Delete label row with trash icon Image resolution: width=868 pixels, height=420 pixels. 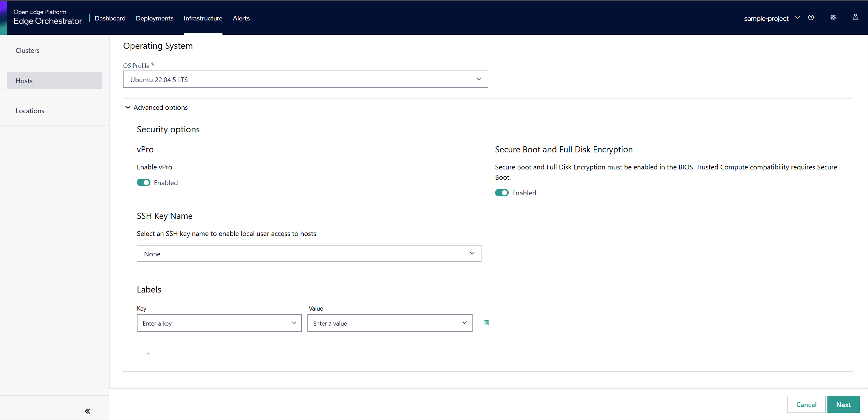pos(486,322)
